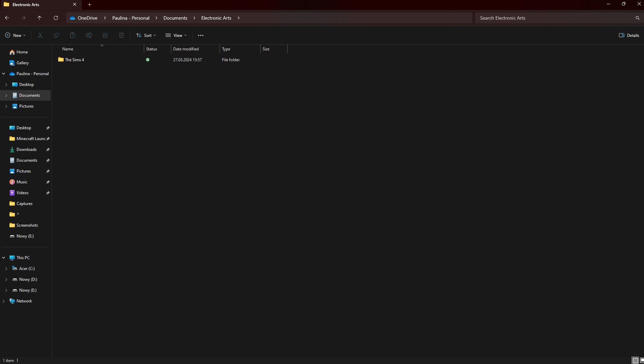The height and width of the screenshot is (364, 644).
Task: Expand the Acer (C:) drive node
Action: (x=6, y=269)
